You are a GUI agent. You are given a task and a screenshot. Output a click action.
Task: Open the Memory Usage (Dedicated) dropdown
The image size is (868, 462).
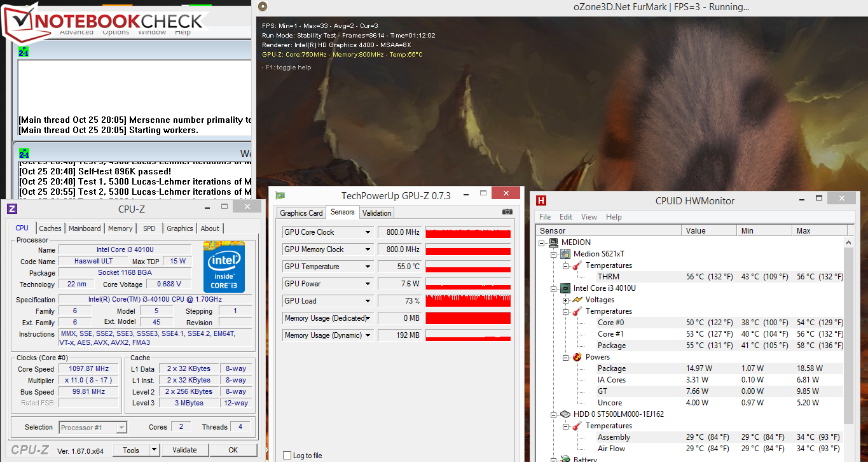(368, 318)
